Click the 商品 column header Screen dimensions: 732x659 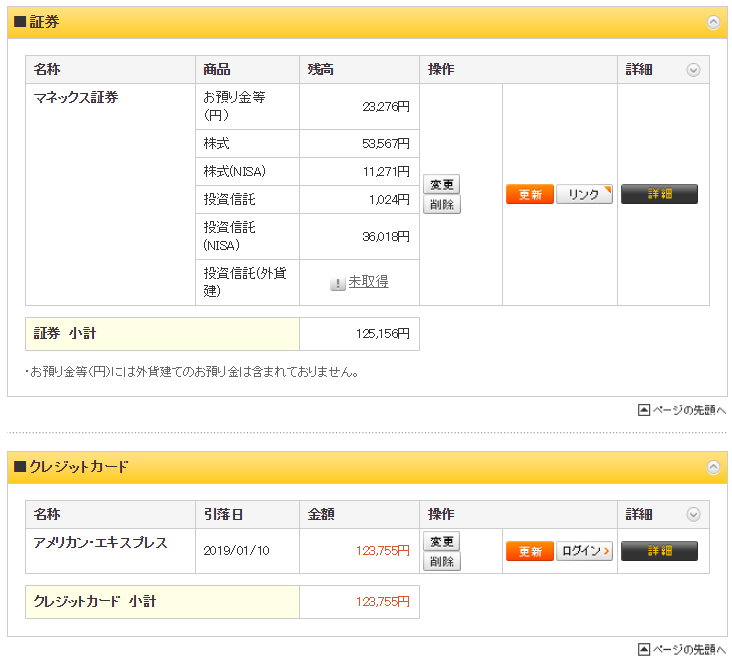[x=247, y=70]
